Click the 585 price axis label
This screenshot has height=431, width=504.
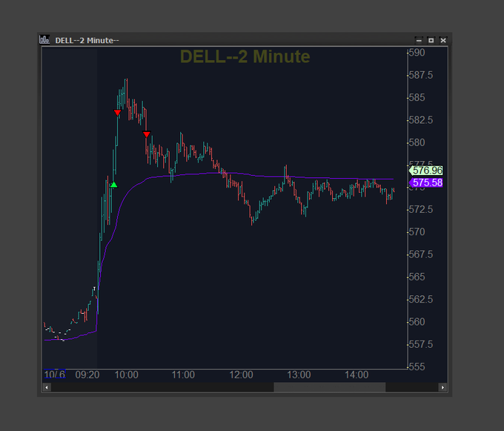(x=417, y=97)
